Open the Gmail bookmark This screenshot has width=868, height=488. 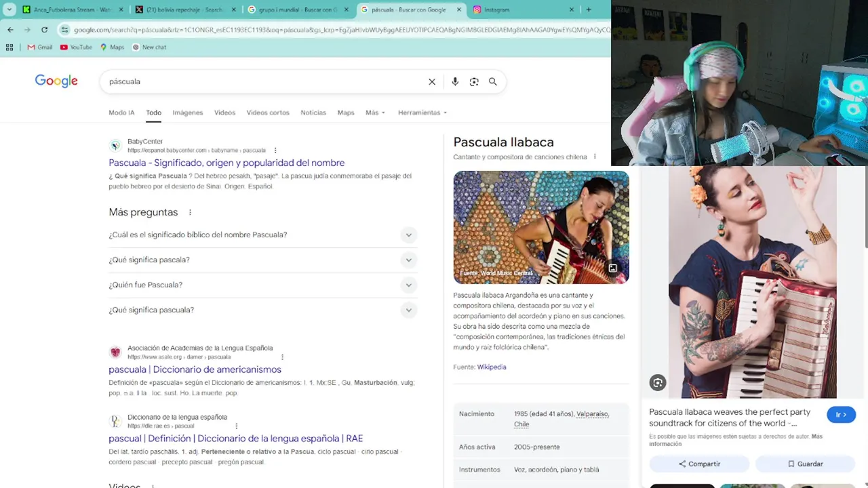pos(40,47)
